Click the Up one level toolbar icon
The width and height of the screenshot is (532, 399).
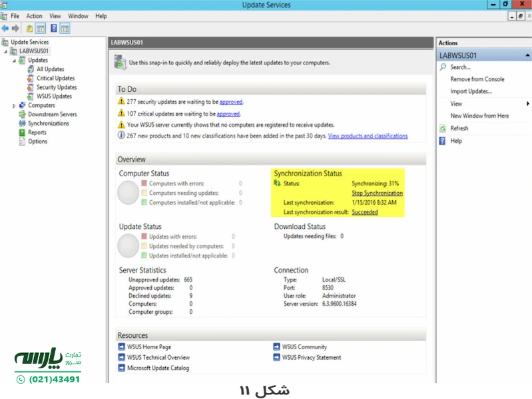(x=29, y=29)
